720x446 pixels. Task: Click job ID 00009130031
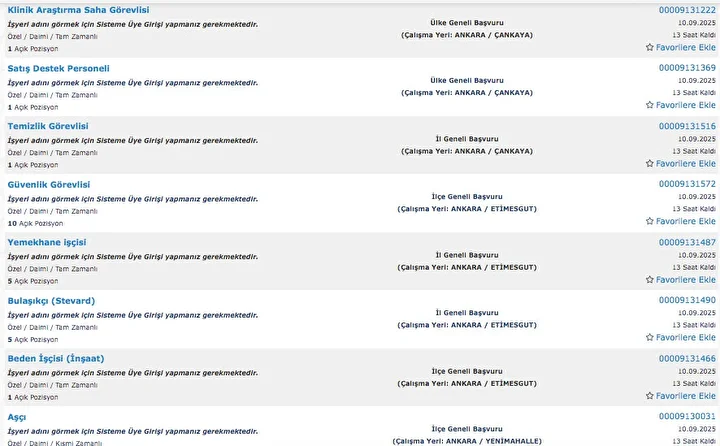[687, 417]
